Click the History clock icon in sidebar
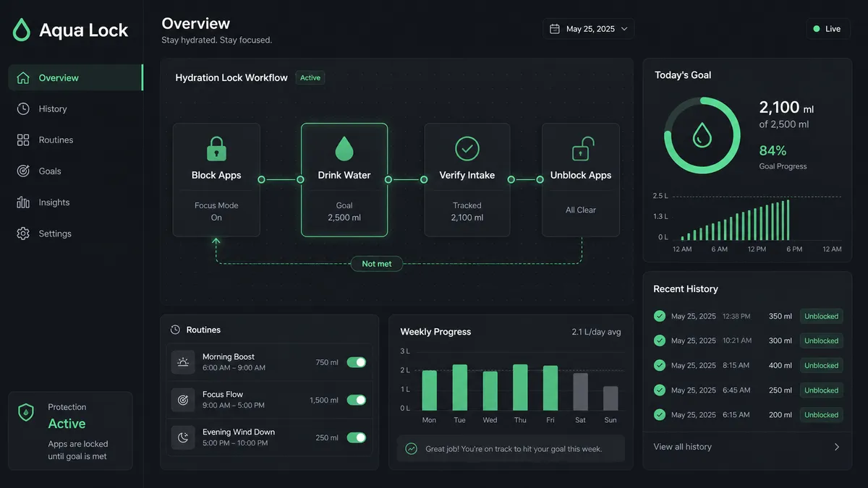This screenshot has height=488, width=868. pos(23,108)
